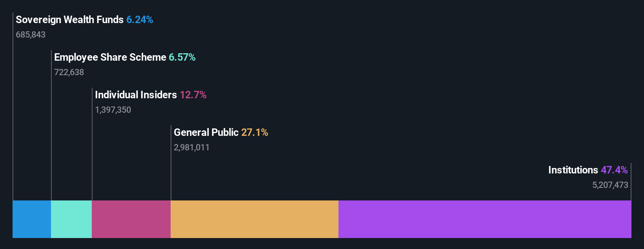
Task: Click the Sovereign Wealth Funds label
Action: coord(69,20)
